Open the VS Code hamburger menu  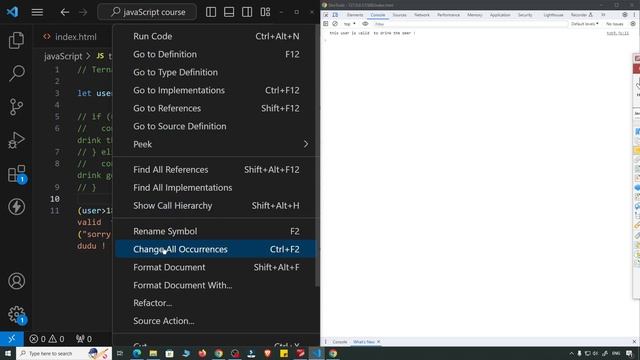click(x=37, y=12)
